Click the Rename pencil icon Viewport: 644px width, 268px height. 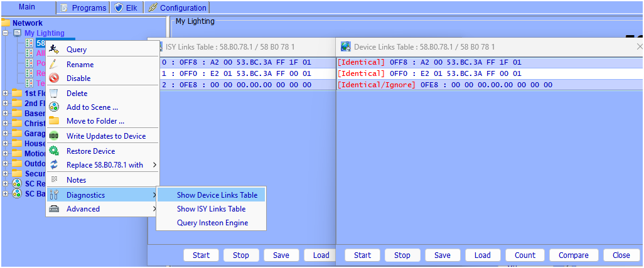tap(54, 65)
